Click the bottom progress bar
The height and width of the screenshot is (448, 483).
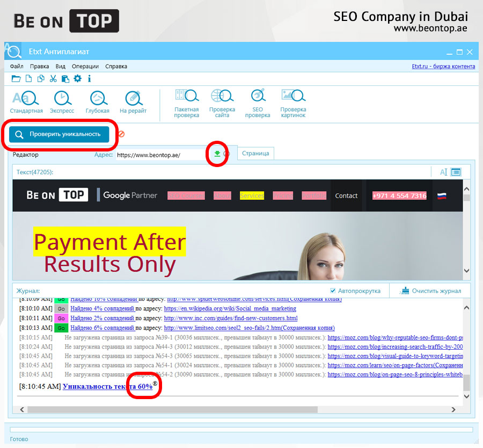pyautogui.click(x=241, y=430)
